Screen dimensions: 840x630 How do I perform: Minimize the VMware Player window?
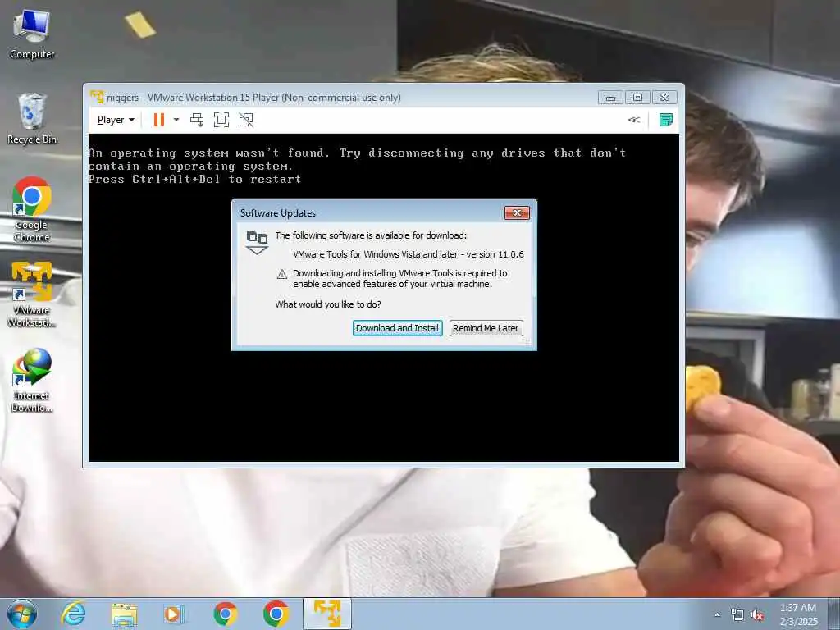click(610, 98)
